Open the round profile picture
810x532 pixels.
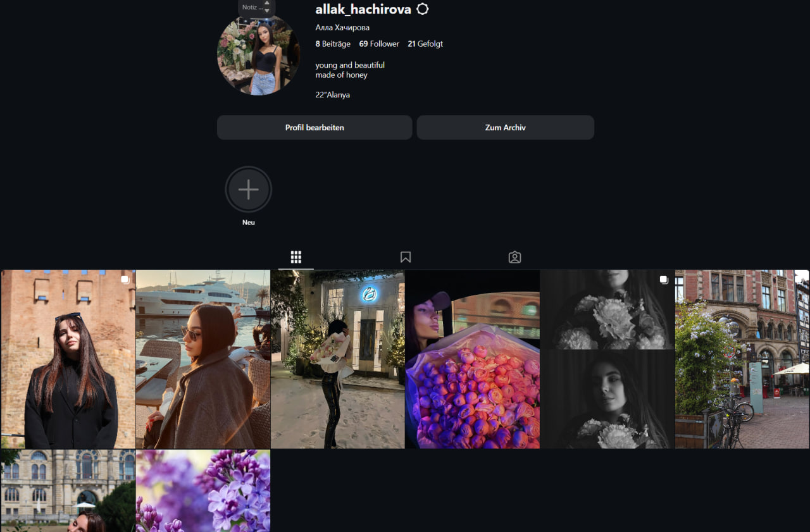click(x=258, y=56)
